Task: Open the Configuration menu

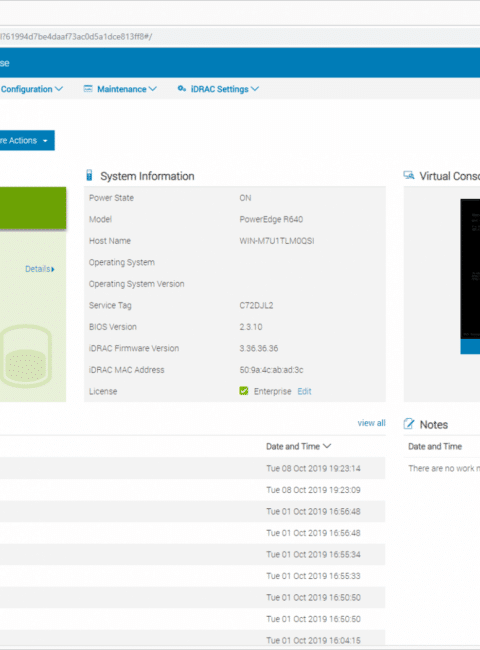Action: (x=32, y=89)
